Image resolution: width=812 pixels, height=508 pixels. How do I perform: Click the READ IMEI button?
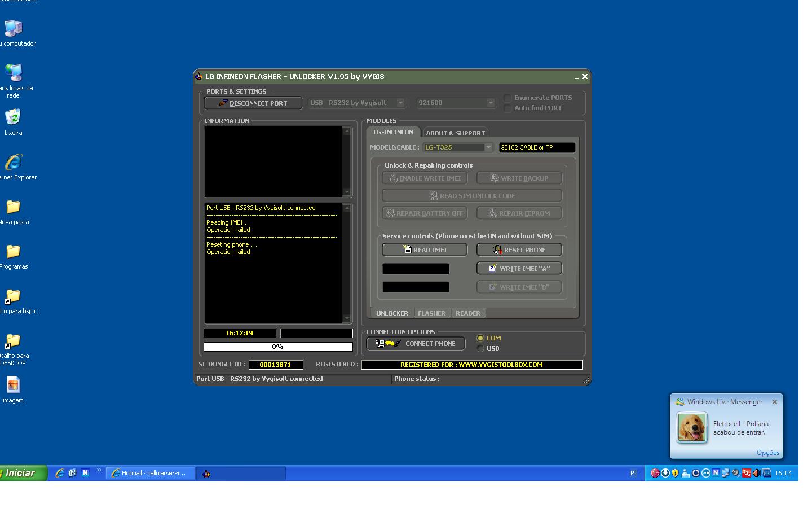[x=425, y=249]
